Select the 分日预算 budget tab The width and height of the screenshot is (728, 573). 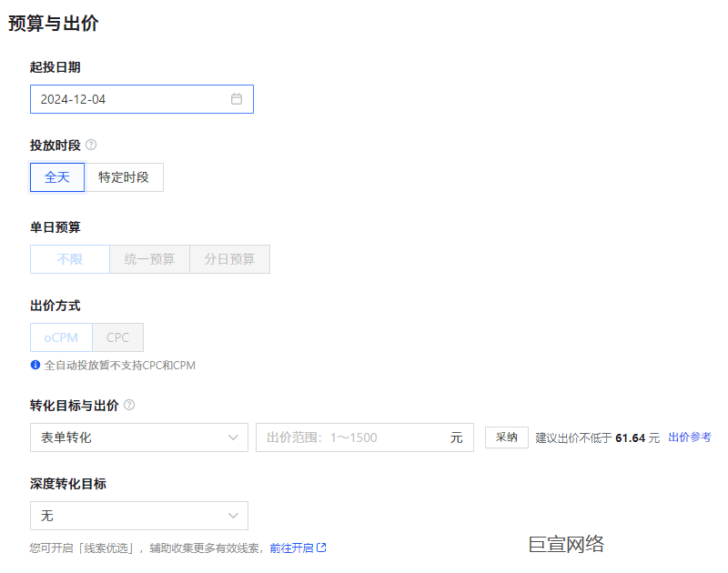(x=229, y=258)
